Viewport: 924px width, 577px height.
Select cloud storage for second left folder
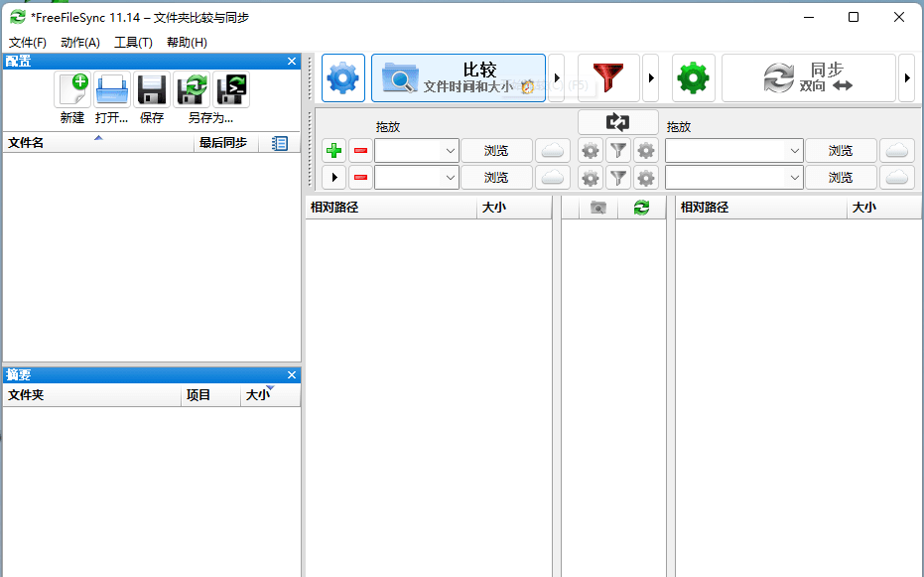pos(553,178)
